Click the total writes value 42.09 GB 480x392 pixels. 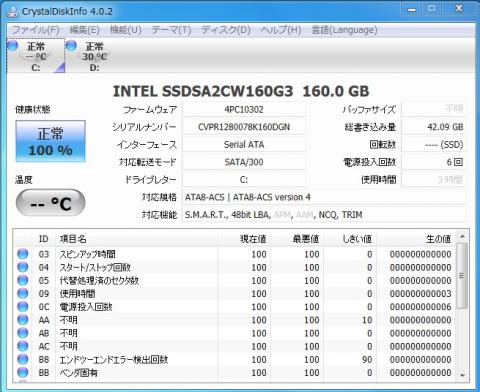click(x=433, y=127)
